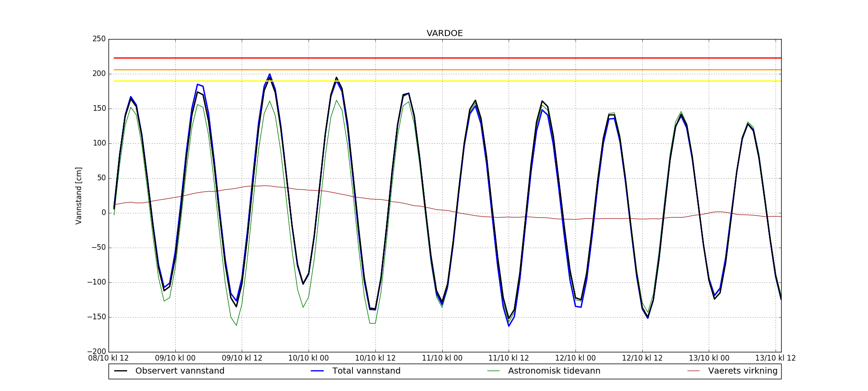Click the '08/10 kl 12' x-axis tick label
The image size is (868, 391).
coord(108,358)
